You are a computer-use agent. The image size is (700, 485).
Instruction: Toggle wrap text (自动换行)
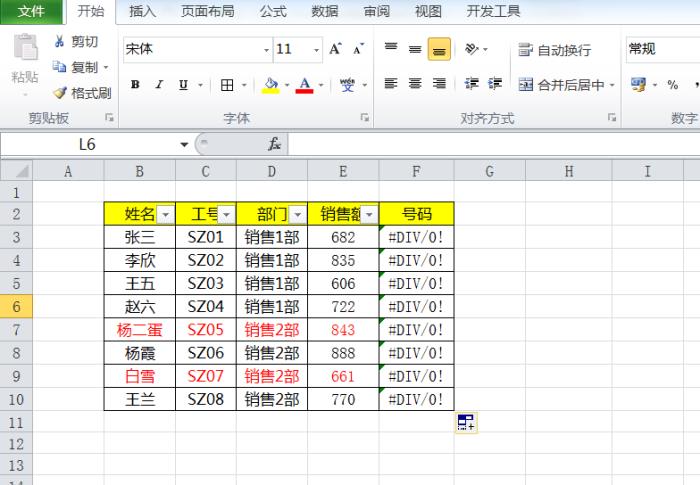pyautogui.click(x=555, y=50)
